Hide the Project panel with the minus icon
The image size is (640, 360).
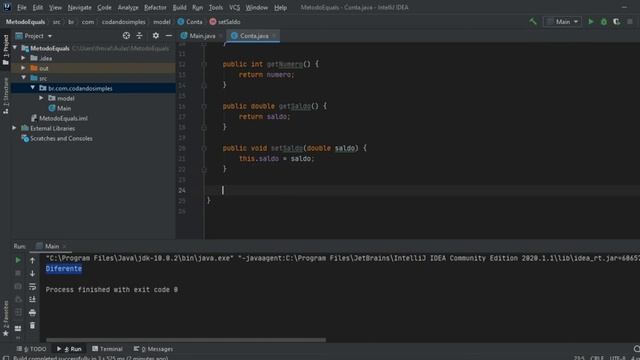point(169,36)
